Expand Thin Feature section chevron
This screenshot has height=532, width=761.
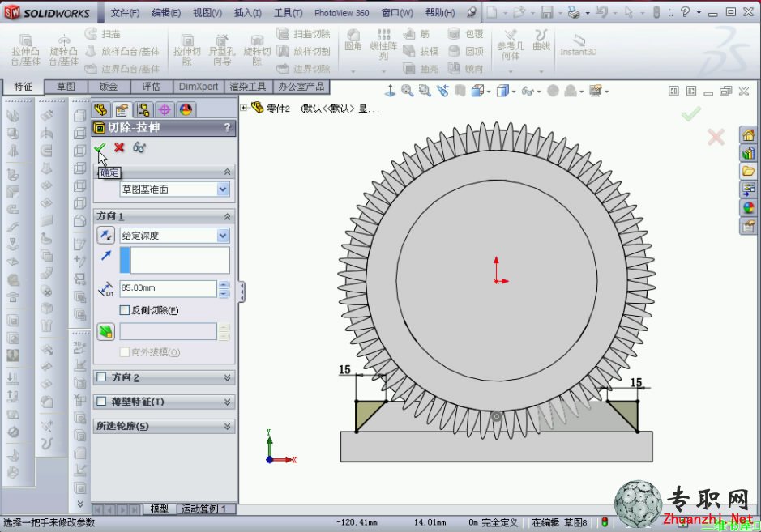pos(227,402)
